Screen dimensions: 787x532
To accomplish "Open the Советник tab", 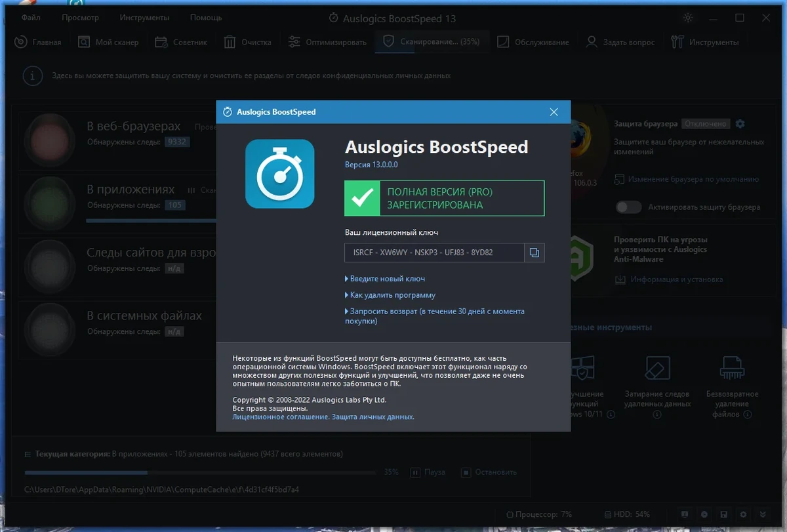I will tap(181, 42).
